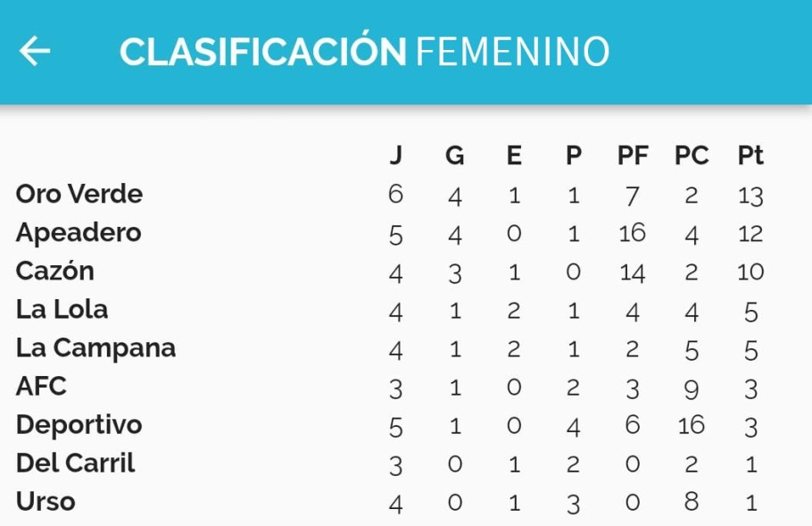The height and width of the screenshot is (526, 812).
Task: Tap the E draws column header
Action: (x=514, y=155)
